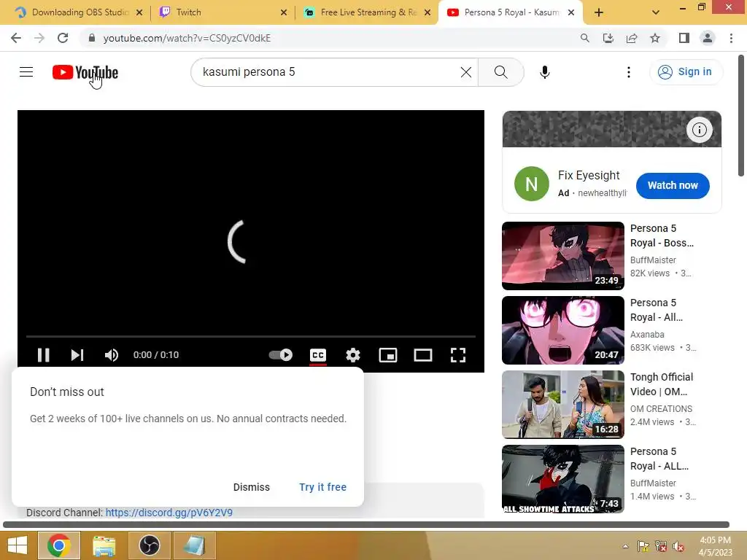Open Persona 5 Royal Boss video thumbnail
This screenshot has width=747, height=560.
tap(562, 256)
